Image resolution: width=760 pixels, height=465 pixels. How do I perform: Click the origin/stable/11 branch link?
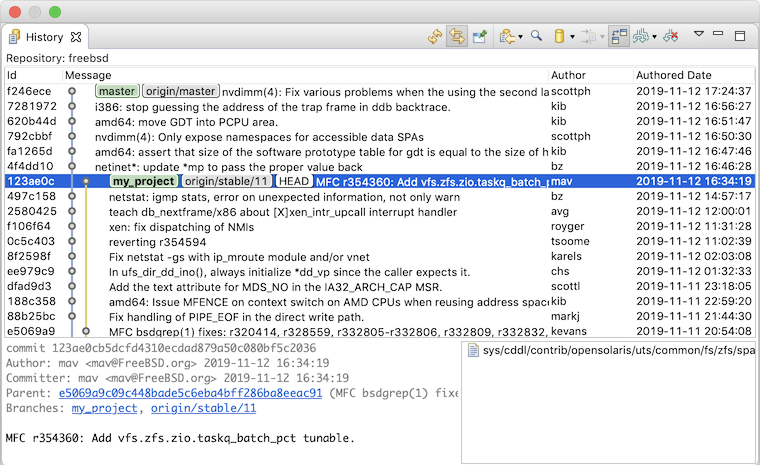point(203,408)
